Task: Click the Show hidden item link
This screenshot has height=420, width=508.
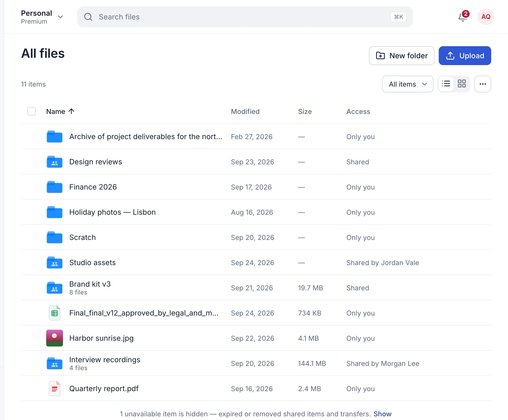Action: pos(382,414)
